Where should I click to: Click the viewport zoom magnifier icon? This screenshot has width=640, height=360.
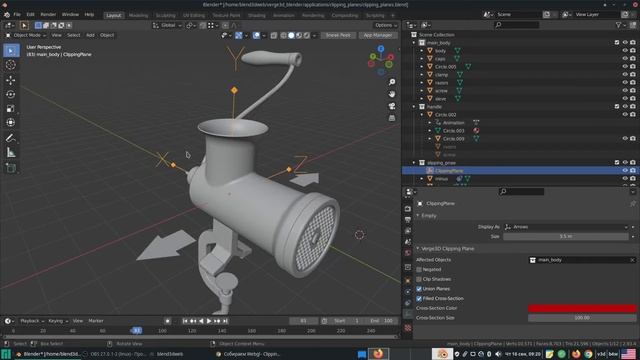click(392, 82)
